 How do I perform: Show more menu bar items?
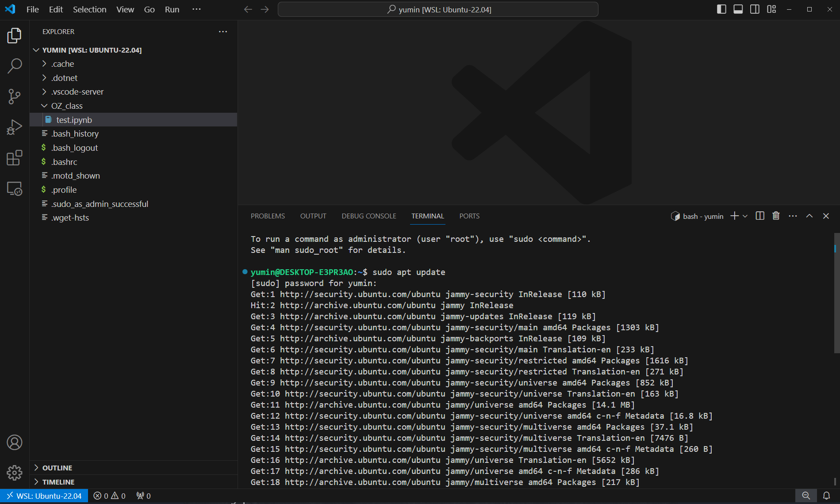[196, 9]
